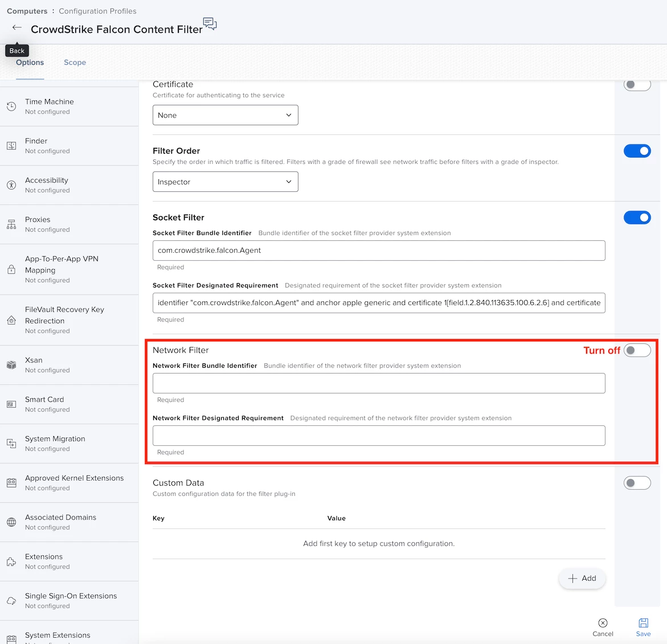Open Time Machine payload in sidebar
This screenshot has width=667, height=644.
click(x=69, y=106)
